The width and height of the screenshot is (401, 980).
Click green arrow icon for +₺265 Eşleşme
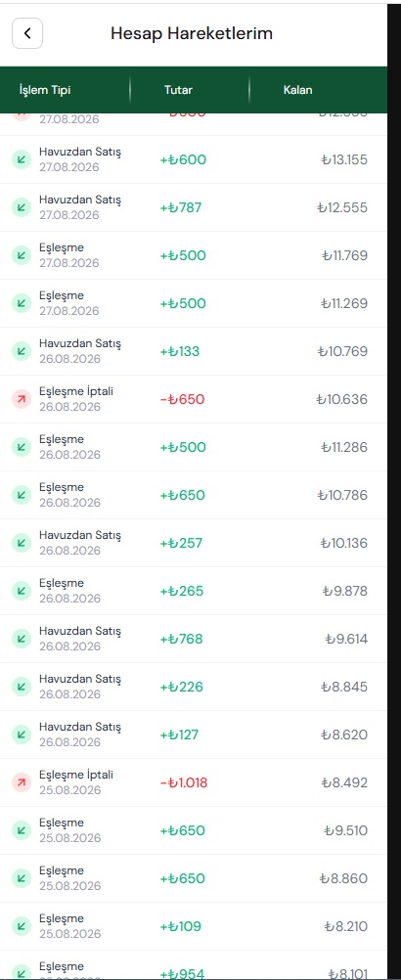coord(22,591)
